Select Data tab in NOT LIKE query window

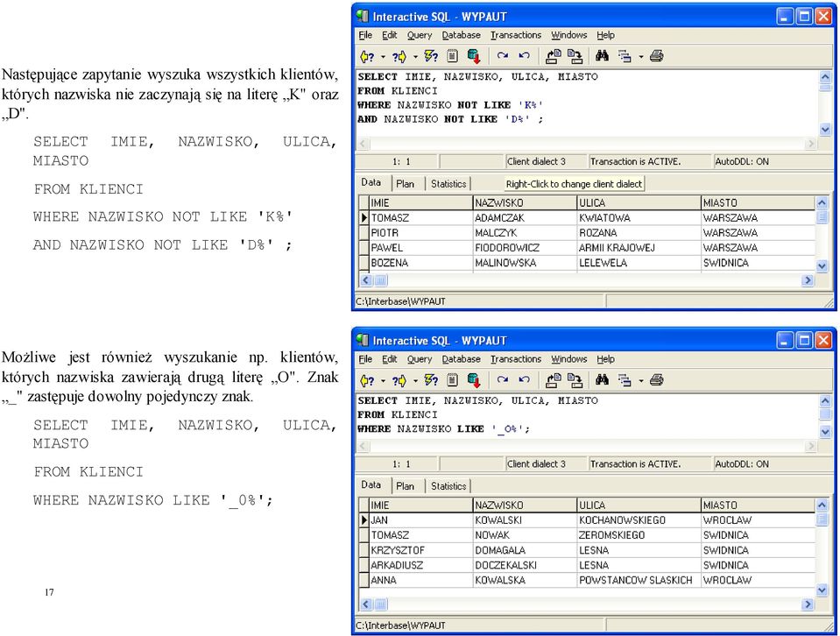click(x=371, y=183)
